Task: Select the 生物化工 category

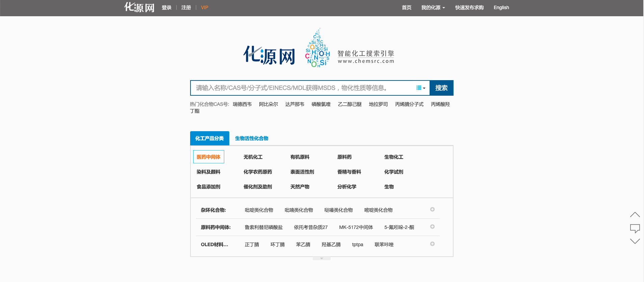Action: [394, 157]
